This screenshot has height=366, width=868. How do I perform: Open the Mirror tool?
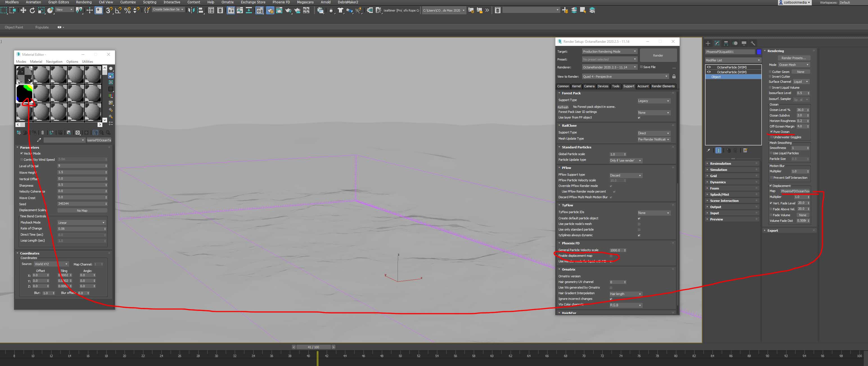click(191, 10)
